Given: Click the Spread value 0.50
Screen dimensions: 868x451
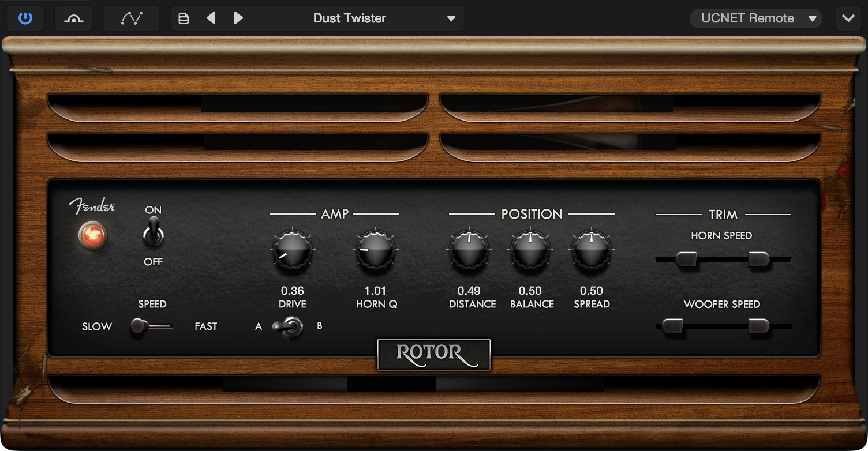Looking at the screenshot, I should [592, 291].
